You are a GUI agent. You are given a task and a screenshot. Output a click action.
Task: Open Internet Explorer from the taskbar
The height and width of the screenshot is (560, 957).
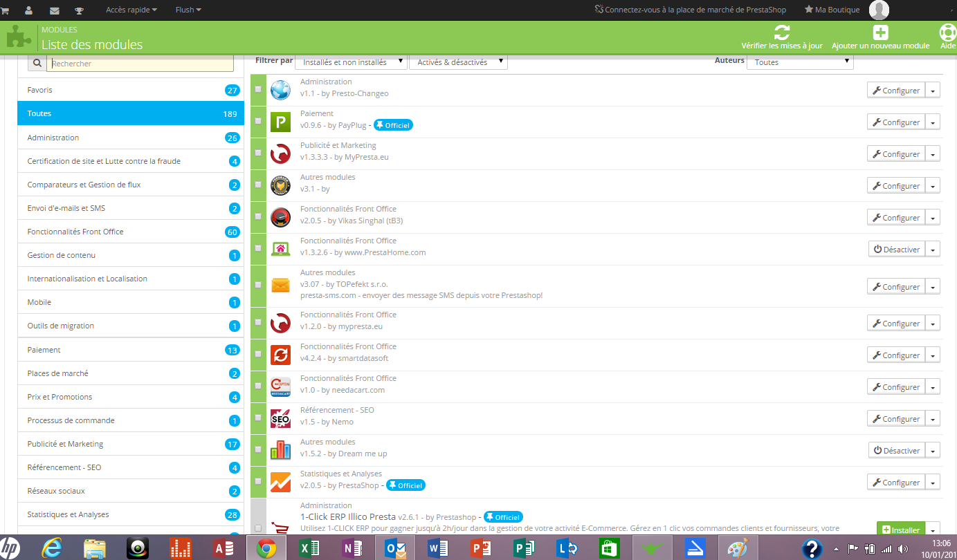(x=53, y=548)
